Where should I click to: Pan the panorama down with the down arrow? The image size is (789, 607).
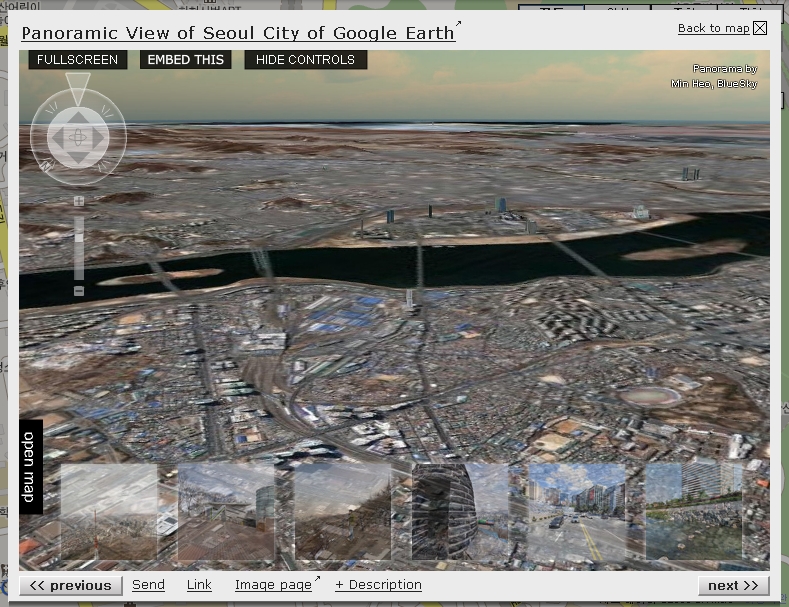[78, 157]
